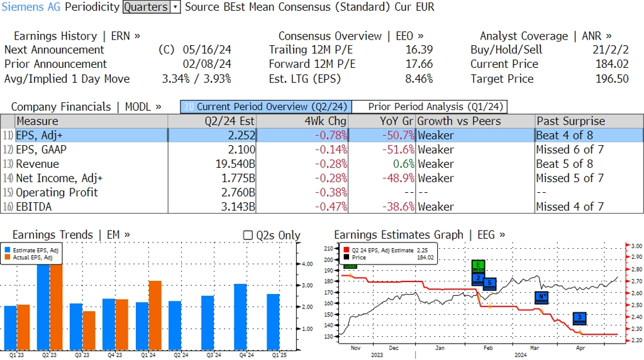Click the Target Price 196.50 value

click(x=612, y=79)
